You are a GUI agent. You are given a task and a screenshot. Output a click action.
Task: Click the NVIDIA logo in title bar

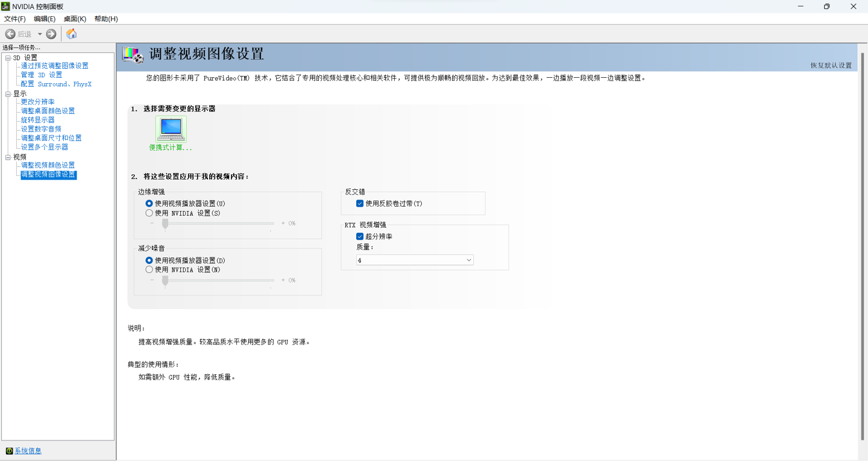[x=5, y=6]
